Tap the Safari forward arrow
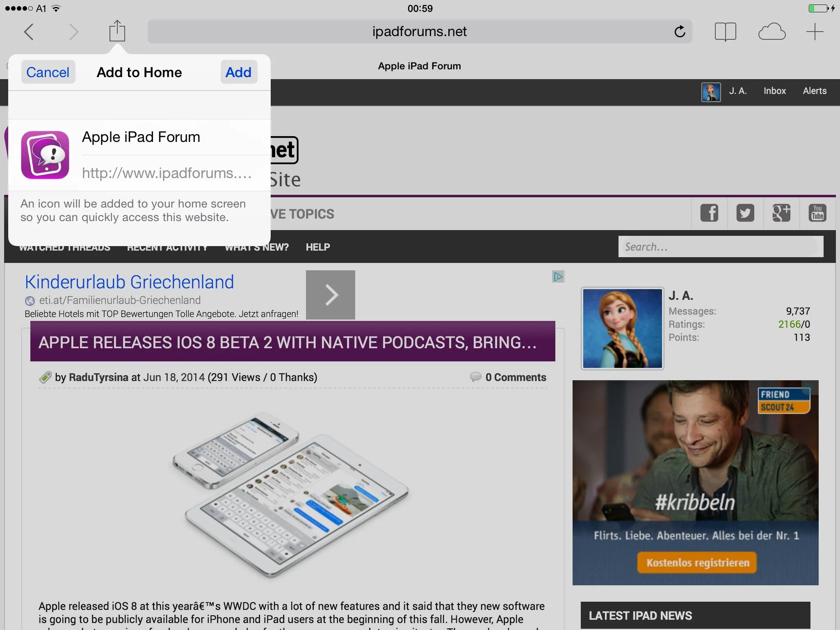This screenshot has width=840, height=630. [x=73, y=32]
